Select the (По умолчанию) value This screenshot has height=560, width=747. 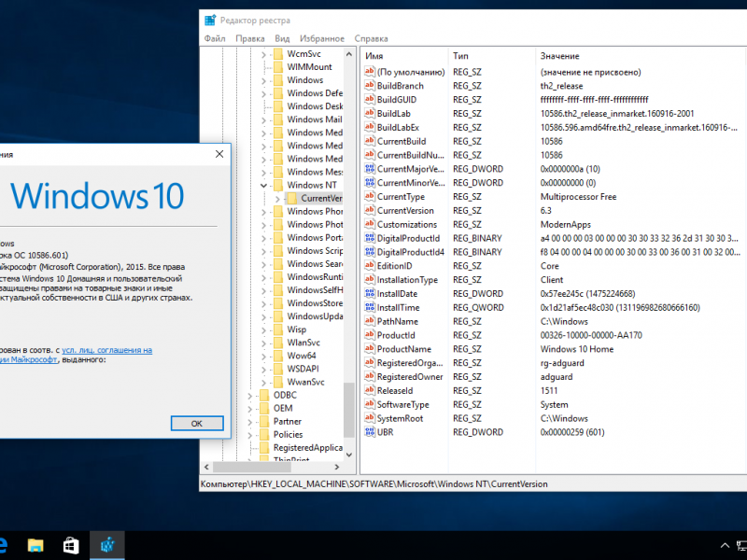pyautogui.click(x=411, y=72)
